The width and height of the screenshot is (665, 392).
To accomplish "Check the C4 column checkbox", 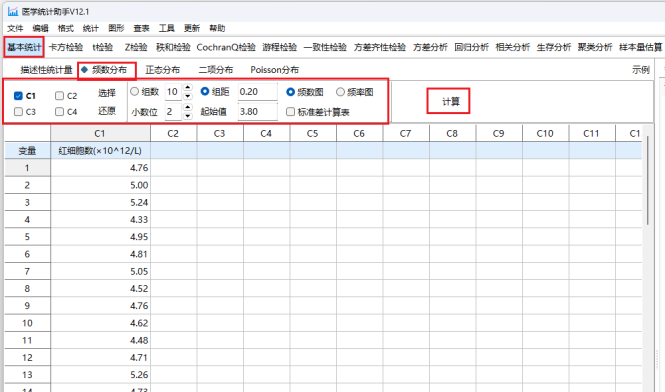I will [59, 112].
